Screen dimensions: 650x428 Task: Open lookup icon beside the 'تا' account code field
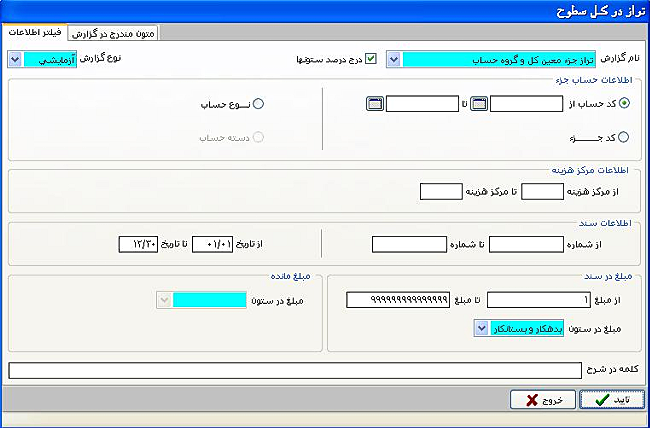click(x=374, y=103)
